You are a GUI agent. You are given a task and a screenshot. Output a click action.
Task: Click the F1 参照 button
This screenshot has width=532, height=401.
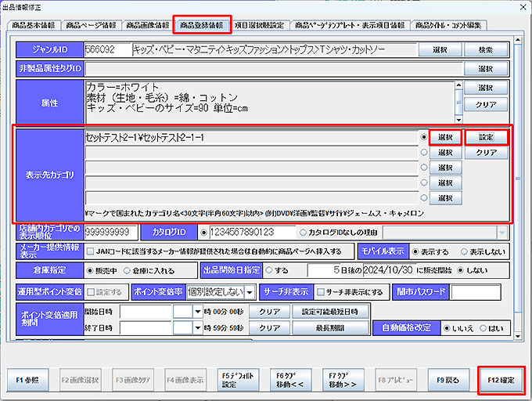click(29, 380)
